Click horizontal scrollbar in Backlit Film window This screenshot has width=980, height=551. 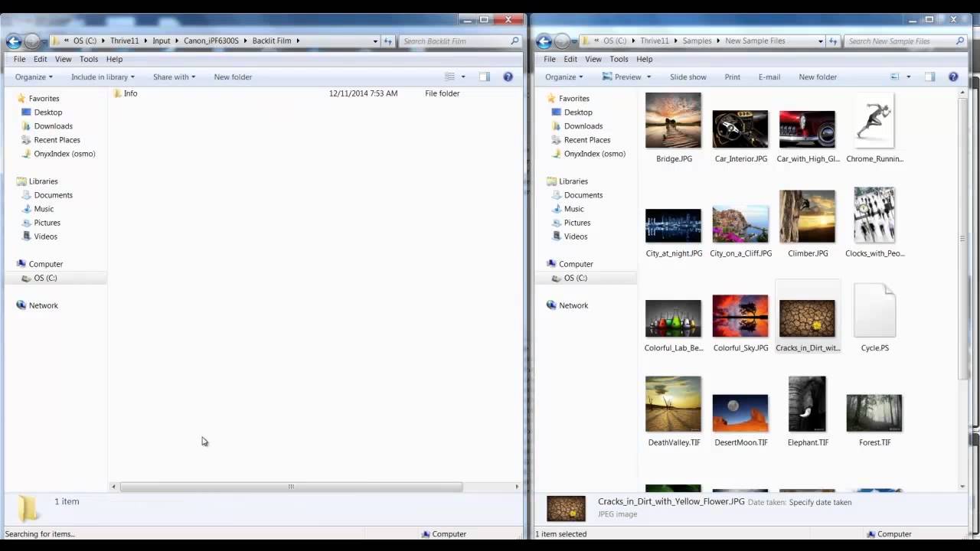[291, 487]
